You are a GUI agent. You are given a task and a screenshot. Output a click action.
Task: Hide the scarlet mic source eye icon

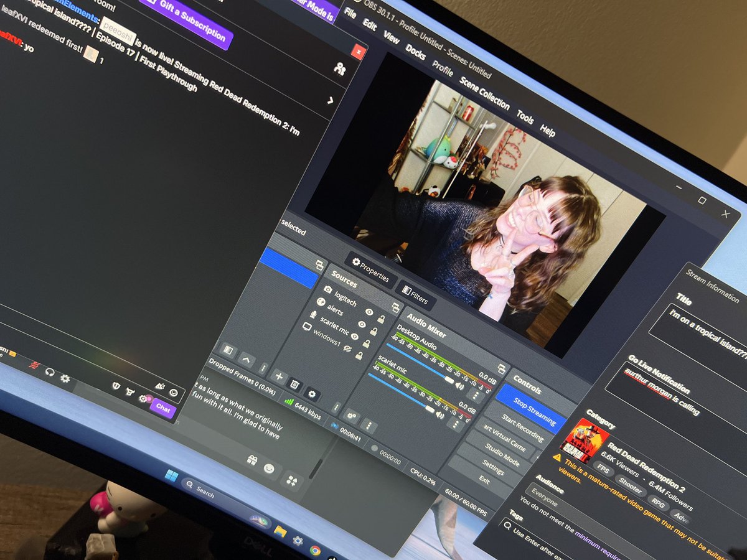[355, 336]
